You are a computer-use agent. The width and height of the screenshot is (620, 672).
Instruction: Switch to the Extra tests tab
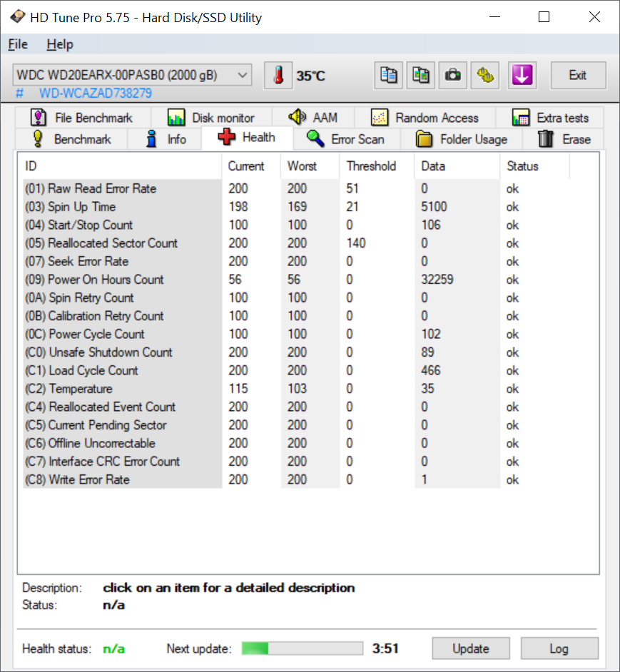(x=550, y=118)
